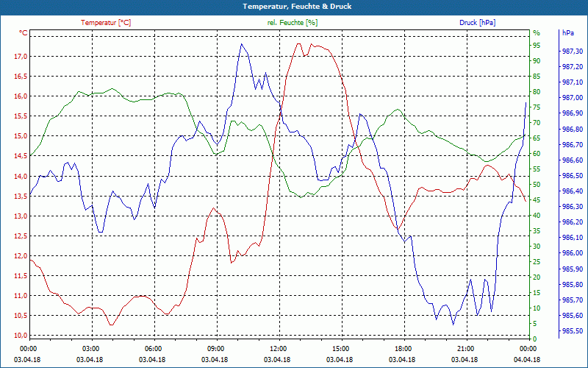Click the '16,5' temperature axis value
This screenshot has height=368, width=588.
[x=21, y=77]
